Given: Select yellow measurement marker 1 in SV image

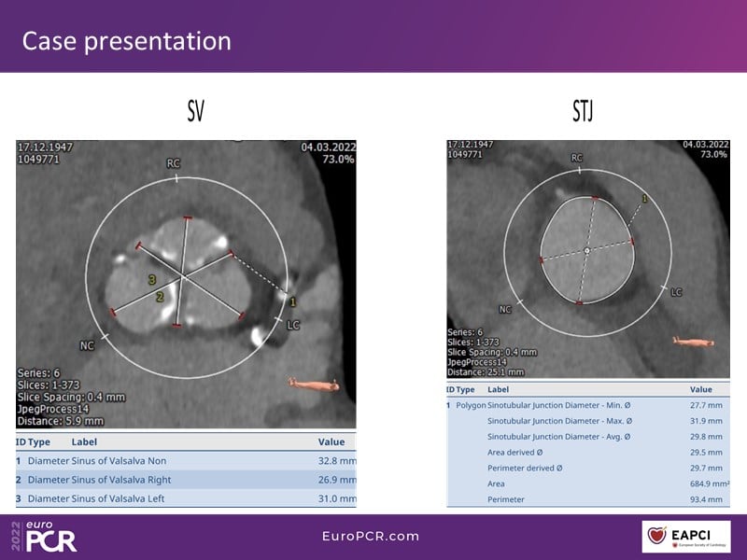Looking at the screenshot, I should pos(292,301).
